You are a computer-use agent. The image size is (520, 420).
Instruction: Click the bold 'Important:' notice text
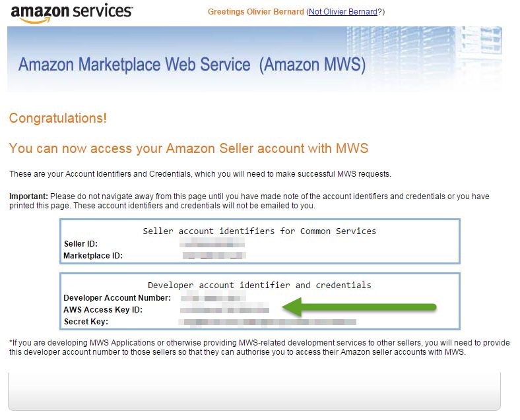[28, 196]
